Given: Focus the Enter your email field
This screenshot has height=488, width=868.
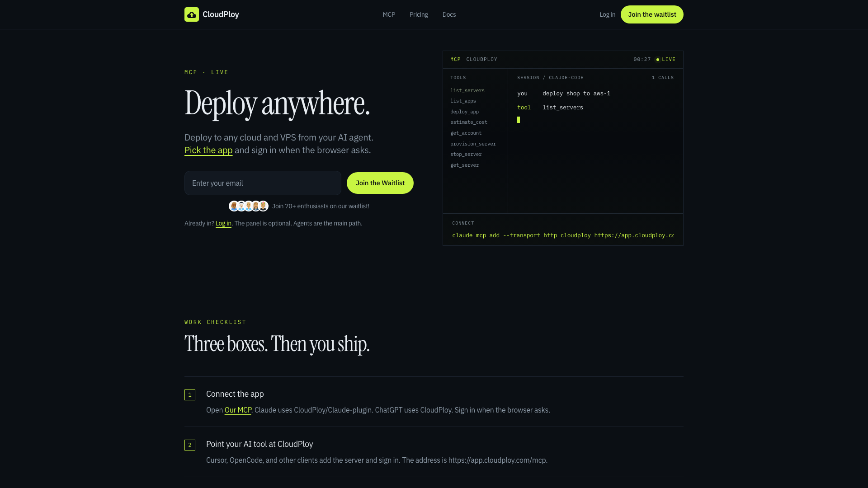Looking at the screenshot, I should (x=263, y=183).
